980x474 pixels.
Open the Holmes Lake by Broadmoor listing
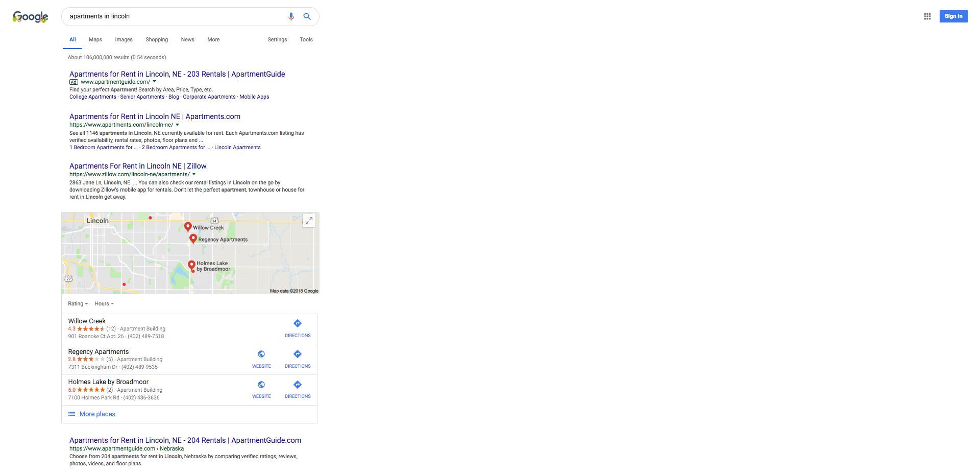point(108,382)
